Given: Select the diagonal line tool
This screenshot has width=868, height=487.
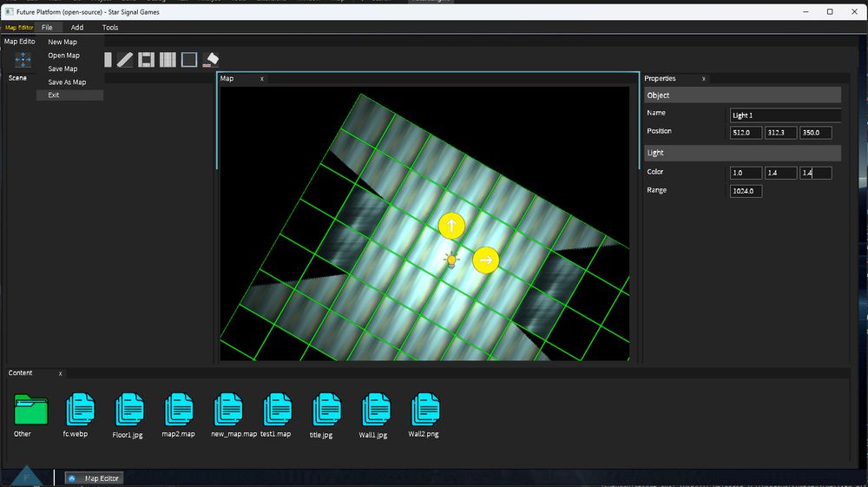Looking at the screenshot, I should point(125,60).
